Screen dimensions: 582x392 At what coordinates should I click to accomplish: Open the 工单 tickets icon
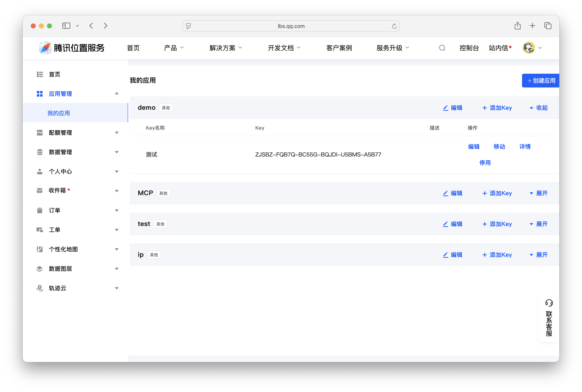[40, 230]
